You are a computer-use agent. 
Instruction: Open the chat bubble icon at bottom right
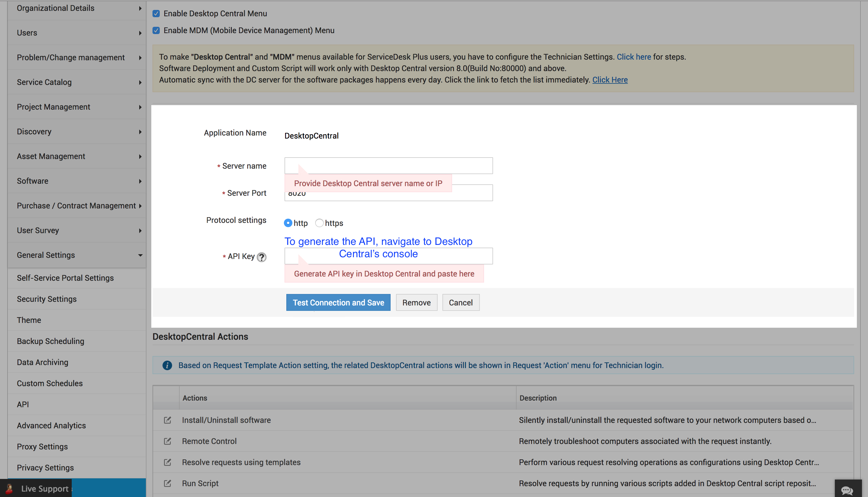847,490
